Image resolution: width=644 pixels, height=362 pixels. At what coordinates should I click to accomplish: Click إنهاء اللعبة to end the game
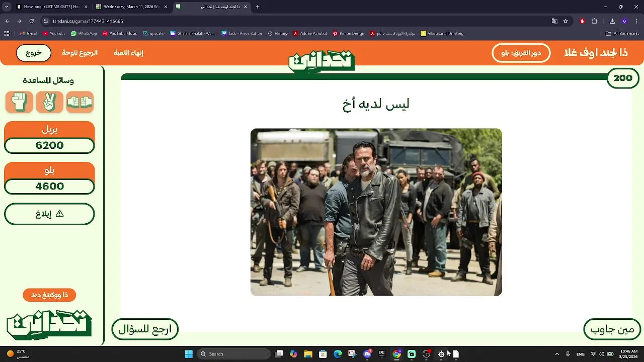[128, 53]
